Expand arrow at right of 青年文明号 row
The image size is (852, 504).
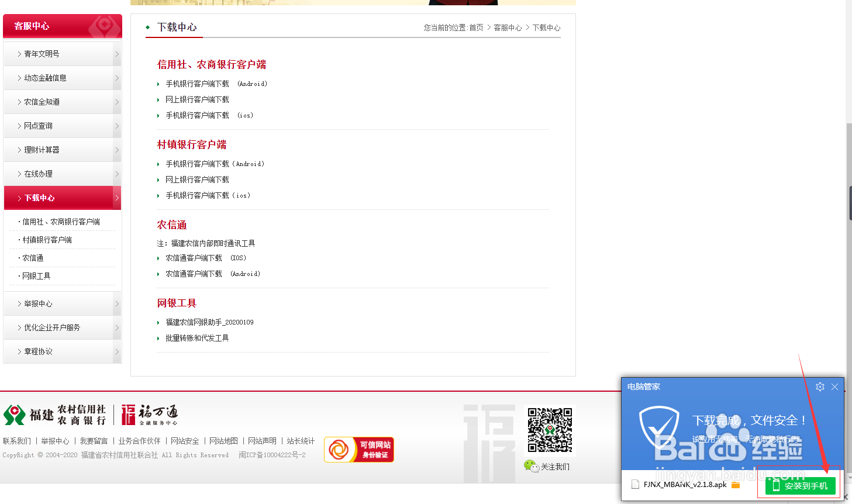coord(117,54)
